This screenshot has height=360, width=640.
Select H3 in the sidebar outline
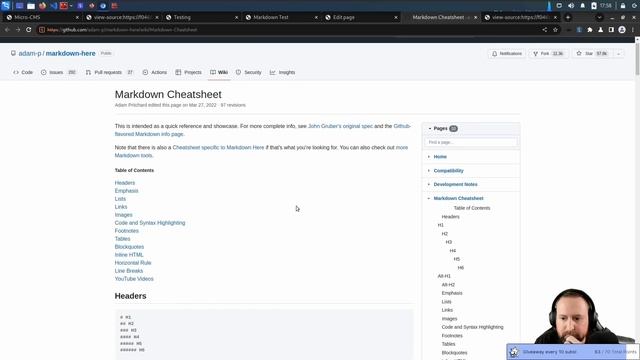click(449, 242)
